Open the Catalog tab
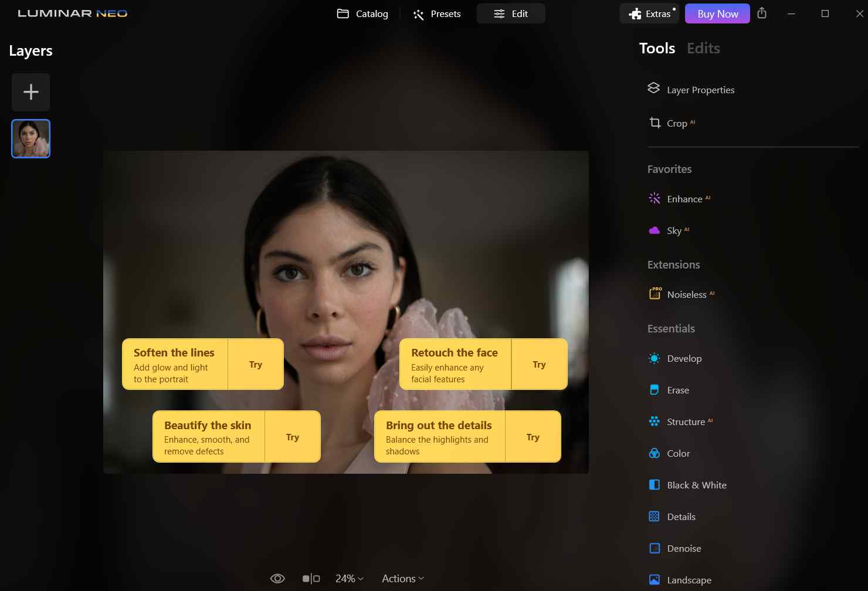 point(362,13)
